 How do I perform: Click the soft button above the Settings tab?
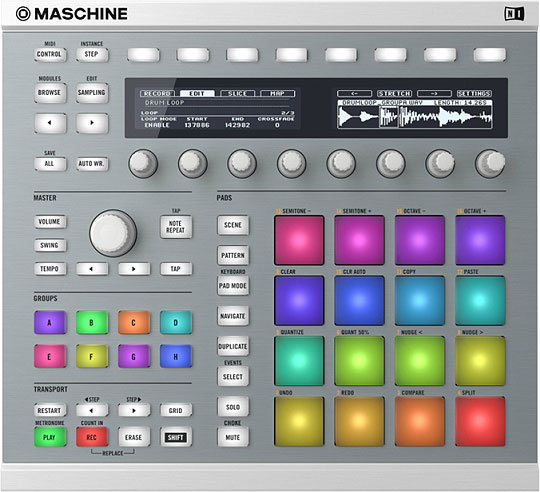tap(489, 55)
